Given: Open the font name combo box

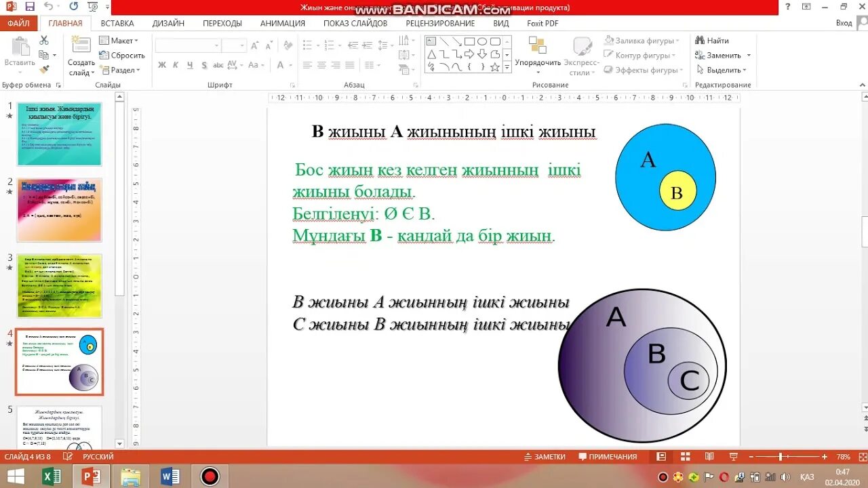Looking at the screenshot, I should 189,45.
